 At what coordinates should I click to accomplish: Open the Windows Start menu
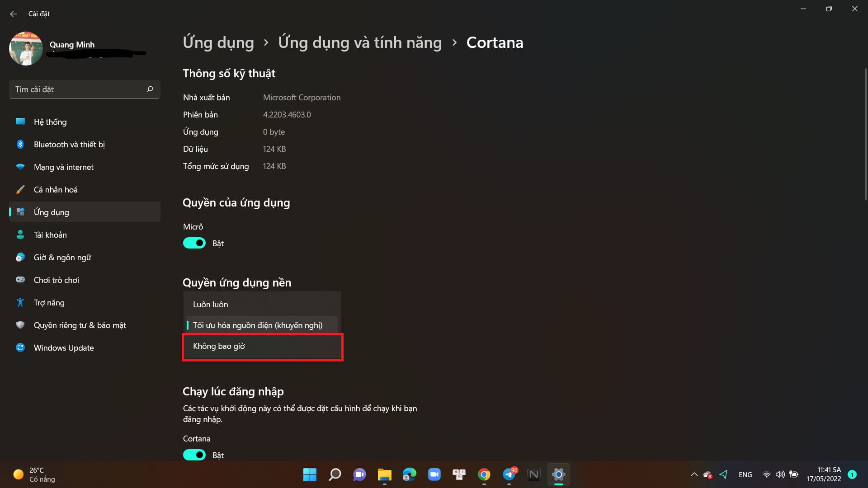point(310,474)
